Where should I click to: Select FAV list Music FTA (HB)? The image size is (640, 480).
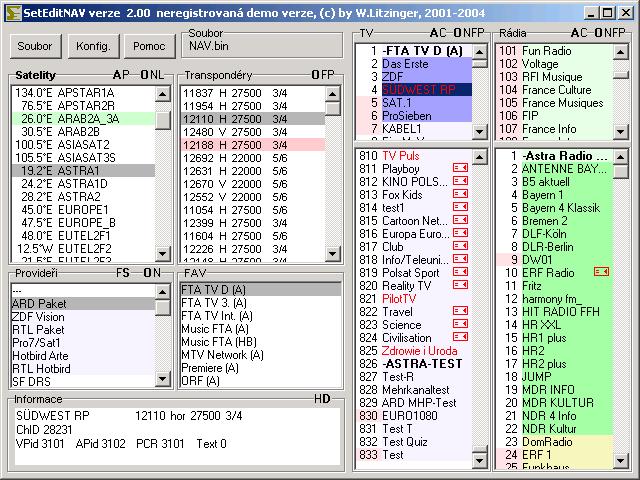pos(260,342)
